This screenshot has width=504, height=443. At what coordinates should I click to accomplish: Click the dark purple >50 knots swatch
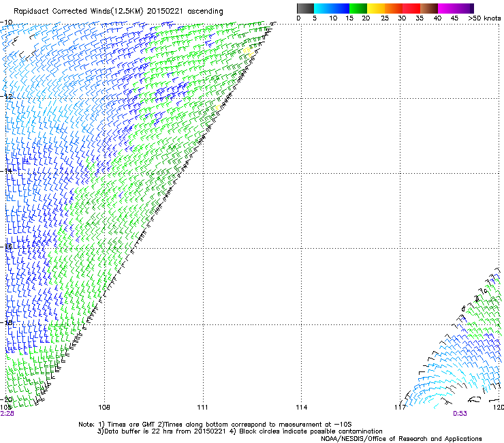point(472,8)
